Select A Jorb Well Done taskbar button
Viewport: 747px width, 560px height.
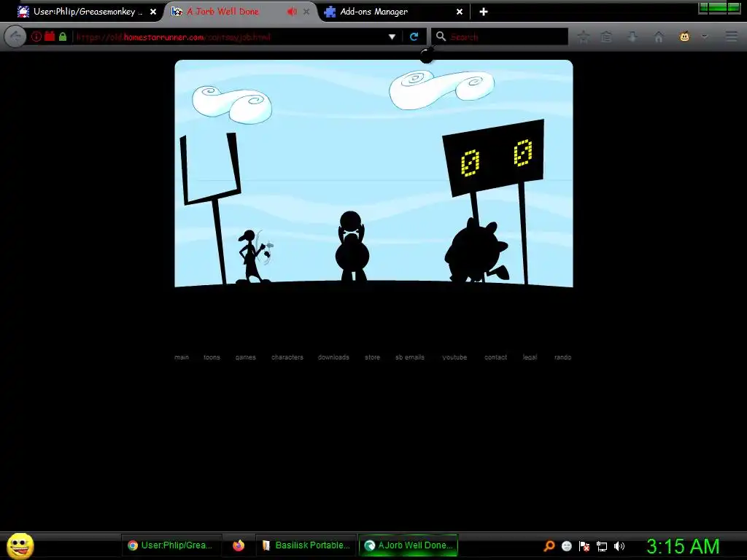click(408, 545)
